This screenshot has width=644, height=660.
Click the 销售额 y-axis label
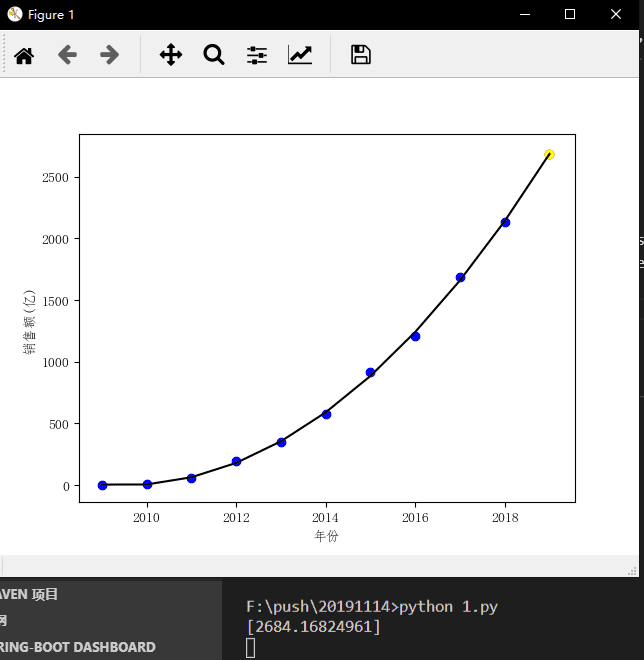(x=29, y=319)
